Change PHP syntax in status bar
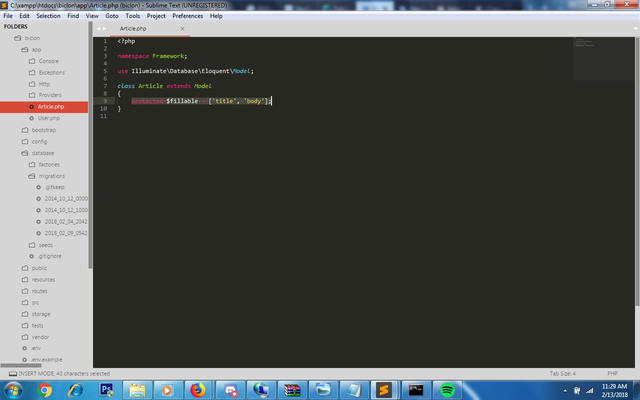Image resolution: width=640 pixels, height=400 pixels. (x=612, y=373)
